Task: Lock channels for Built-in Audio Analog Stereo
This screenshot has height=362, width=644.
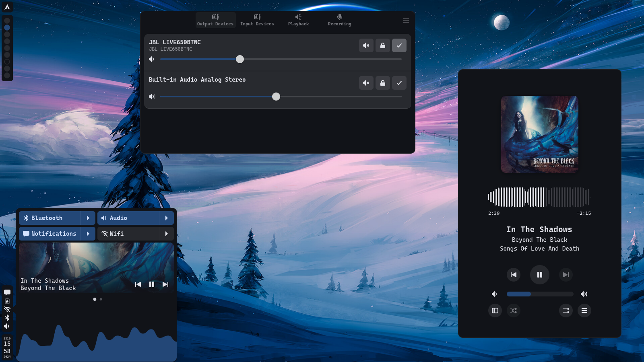Action: (x=383, y=83)
